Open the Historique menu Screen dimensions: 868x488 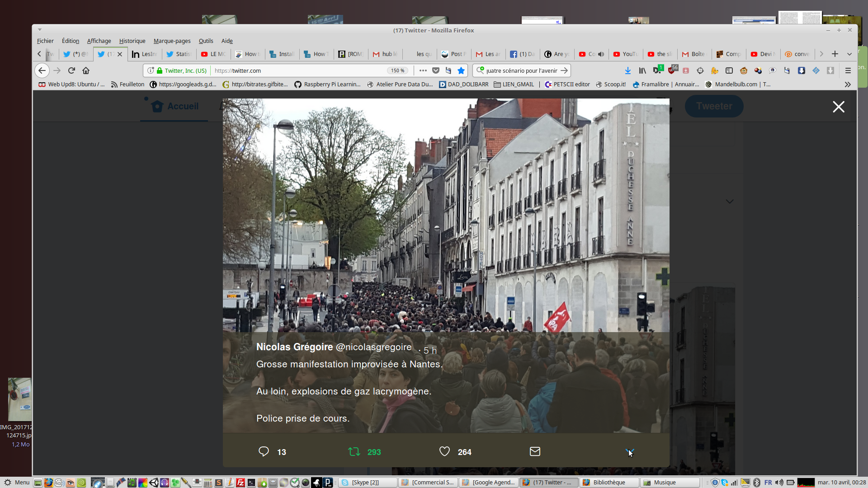tap(132, 41)
